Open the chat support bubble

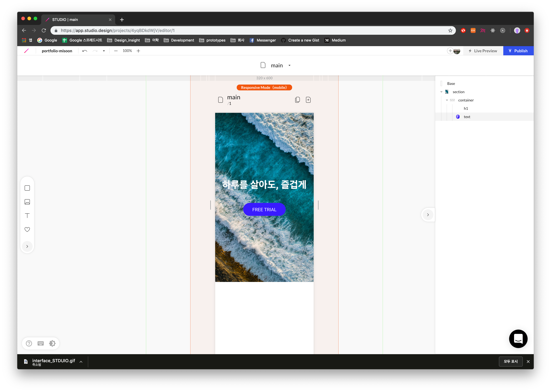[518, 339]
